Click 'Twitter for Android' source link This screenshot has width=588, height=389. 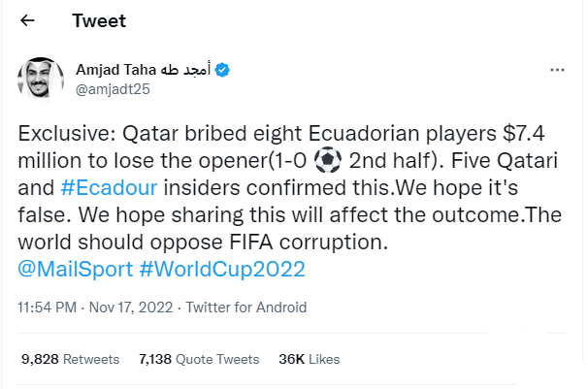point(248,308)
